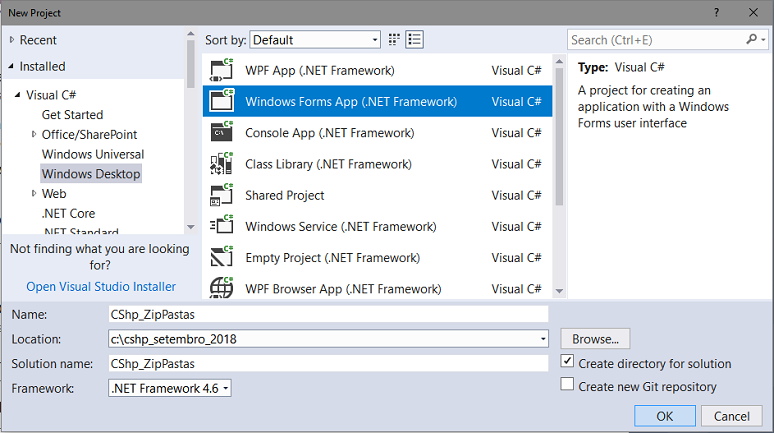774x433 pixels.
Task: Click category tree scroll down arrow
Action: [x=191, y=227]
